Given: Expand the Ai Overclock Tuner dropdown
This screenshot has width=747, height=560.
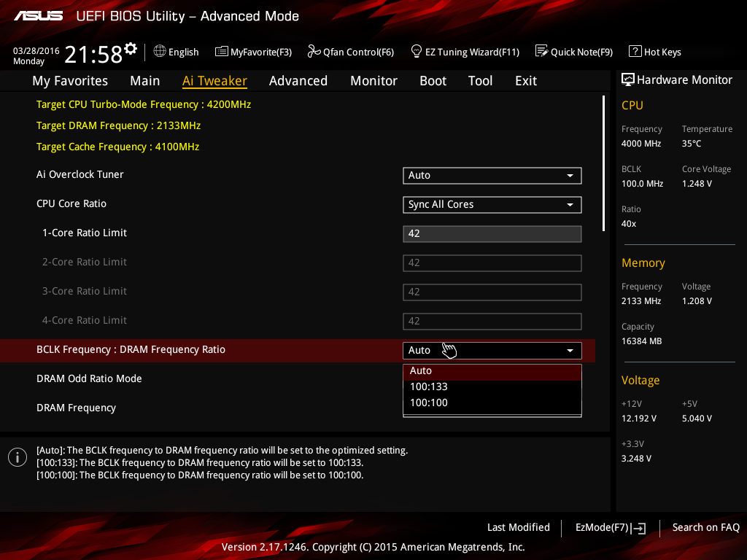Looking at the screenshot, I should 492,175.
